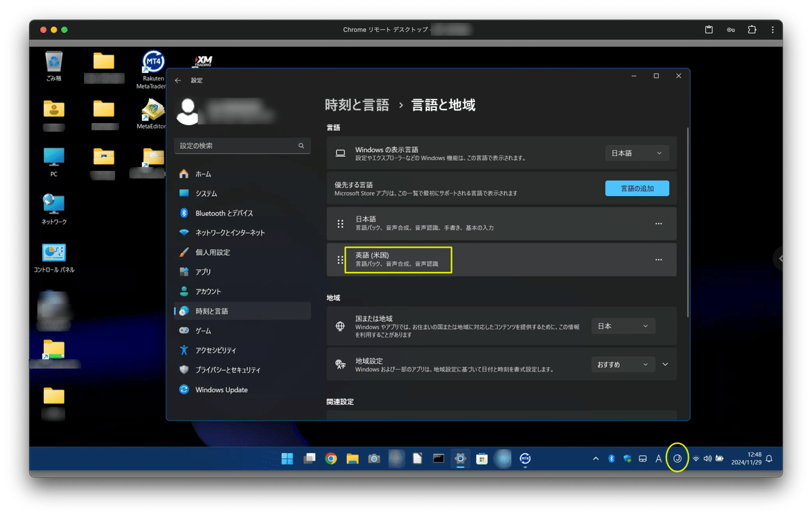The height and width of the screenshot is (516, 812).
Task: Open the 地域設定 dropdown showing おすすめ
Action: (623, 365)
